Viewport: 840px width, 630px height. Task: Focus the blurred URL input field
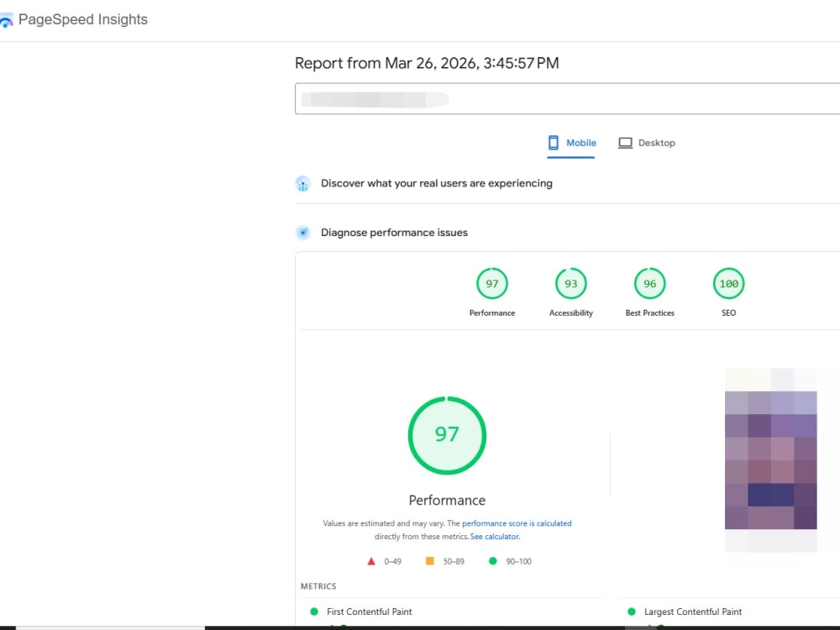coord(567,98)
